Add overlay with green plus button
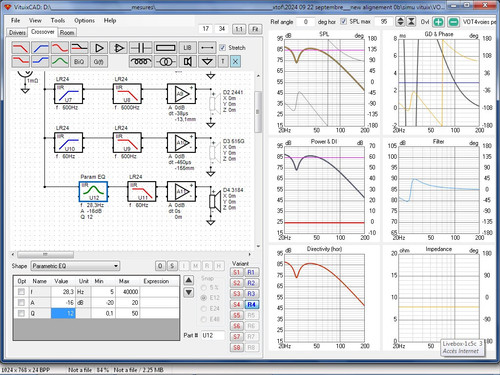Image resolution: width=500 pixels, height=375 pixels. pos(439,22)
